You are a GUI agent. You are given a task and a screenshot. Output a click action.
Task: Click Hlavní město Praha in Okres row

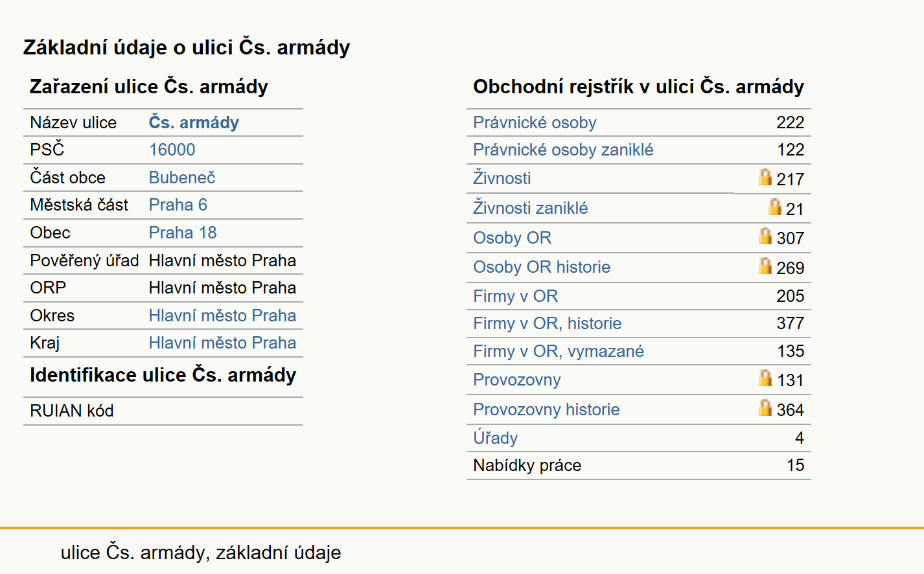coord(222,316)
